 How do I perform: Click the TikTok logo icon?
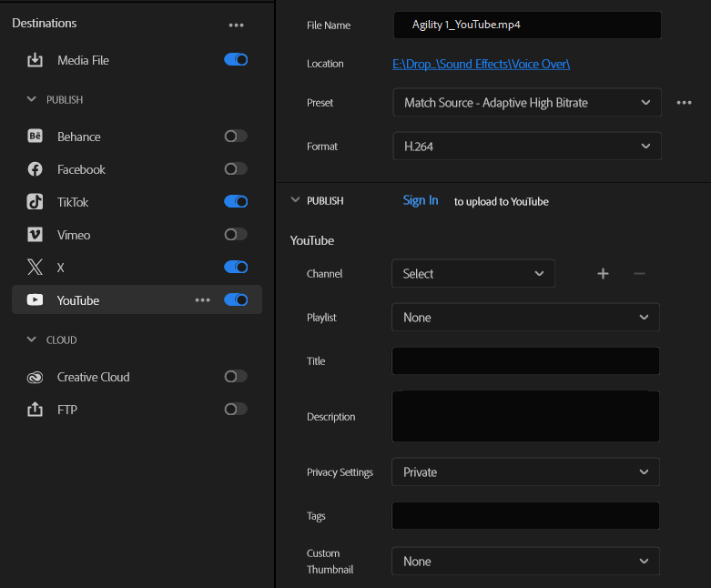tap(35, 202)
